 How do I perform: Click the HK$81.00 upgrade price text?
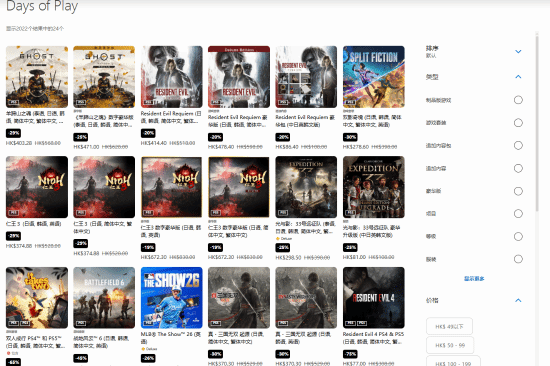coord(354,258)
